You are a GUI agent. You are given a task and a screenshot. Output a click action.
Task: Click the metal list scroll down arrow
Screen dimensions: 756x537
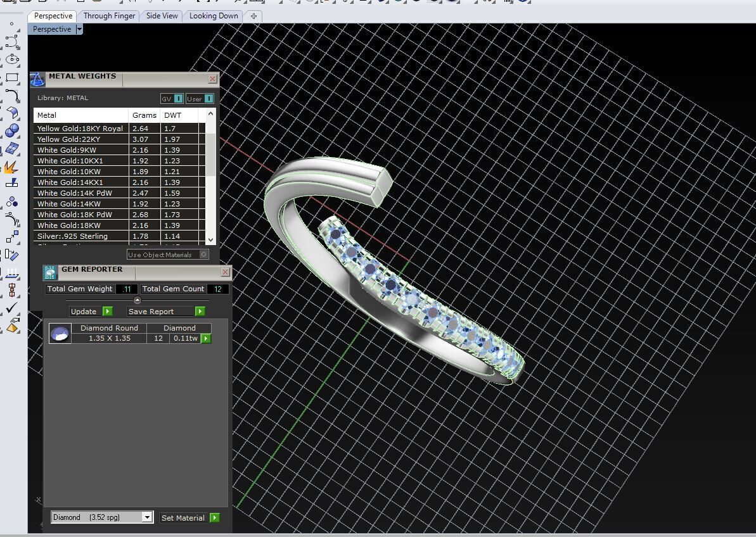[210, 239]
